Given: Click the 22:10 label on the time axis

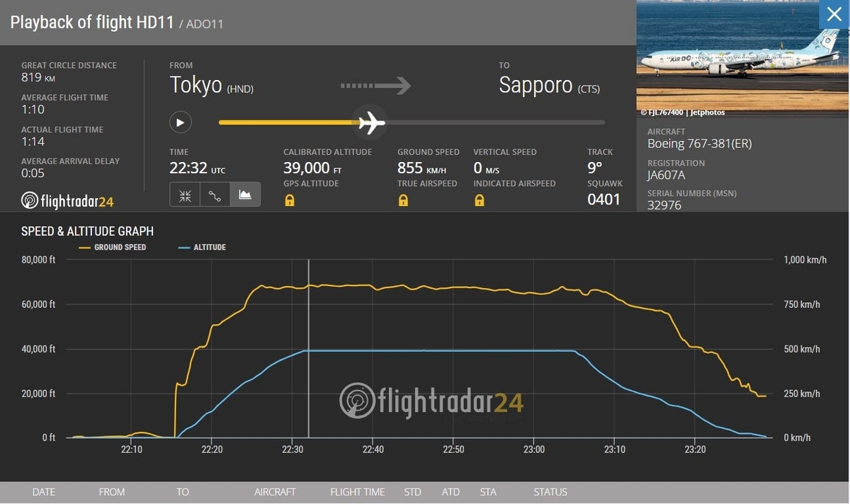Looking at the screenshot, I should 131,449.
